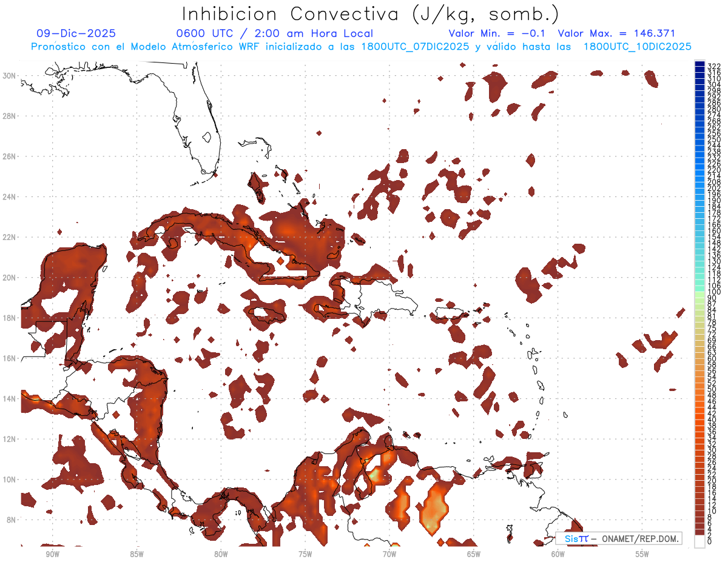Click the 65W longitude label
Screen dimensions: 728x562
pyautogui.click(x=474, y=554)
